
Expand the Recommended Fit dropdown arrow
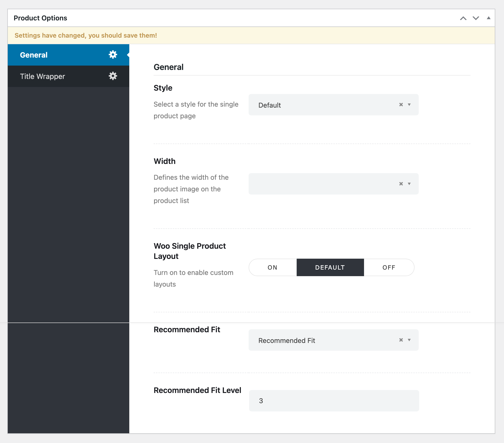(409, 340)
